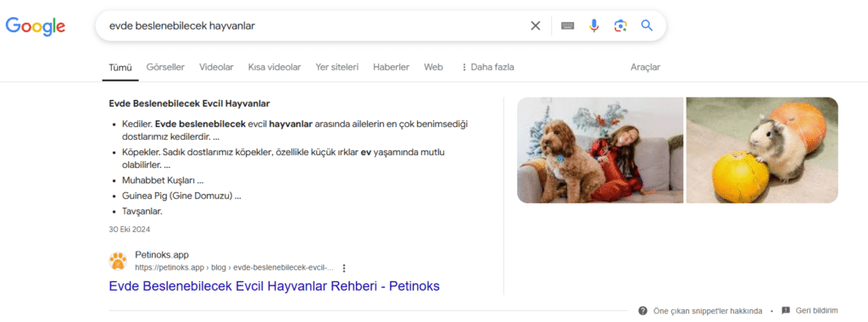Open the guinea pig with pumpkins image
The height and width of the screenshot is (322, 868).
[762, 150]
